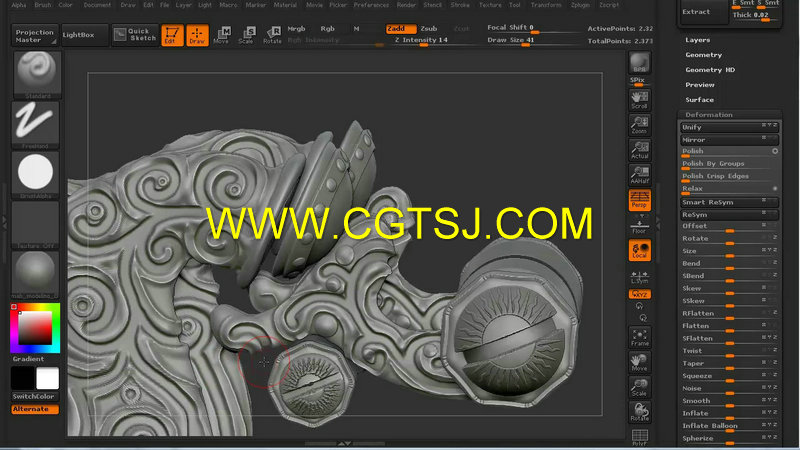Toggle Mrgb channel
The image size is (800, 450).
point(296,29)
